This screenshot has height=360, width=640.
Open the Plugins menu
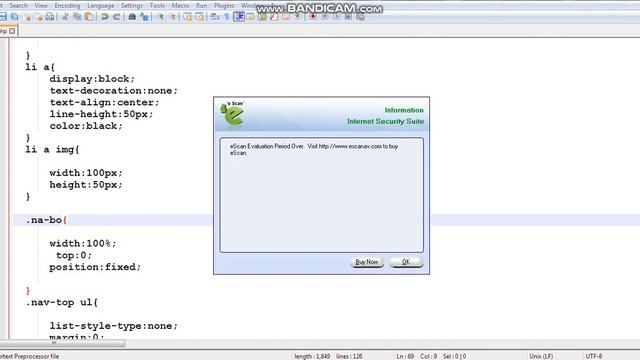pyautogui.click(x=224, y=5)
